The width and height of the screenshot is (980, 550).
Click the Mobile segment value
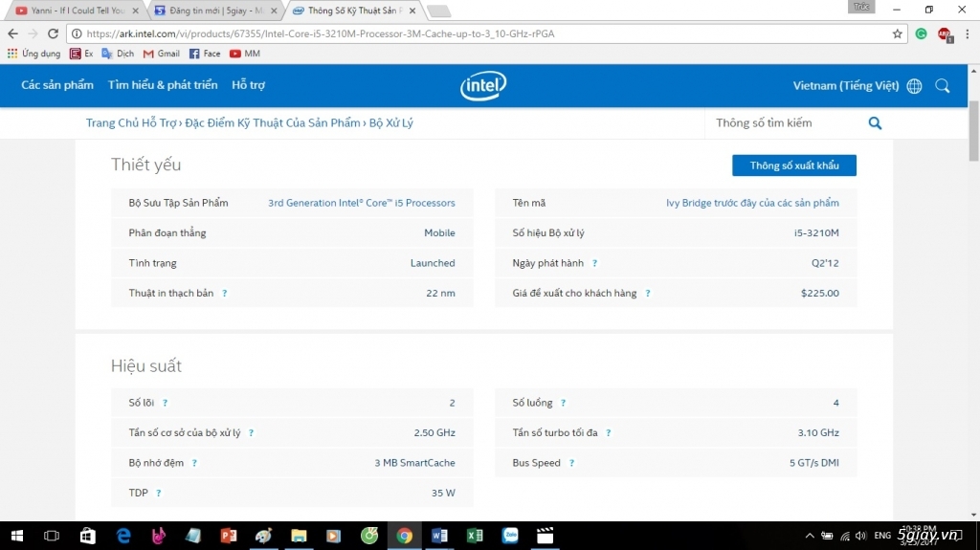439,233
